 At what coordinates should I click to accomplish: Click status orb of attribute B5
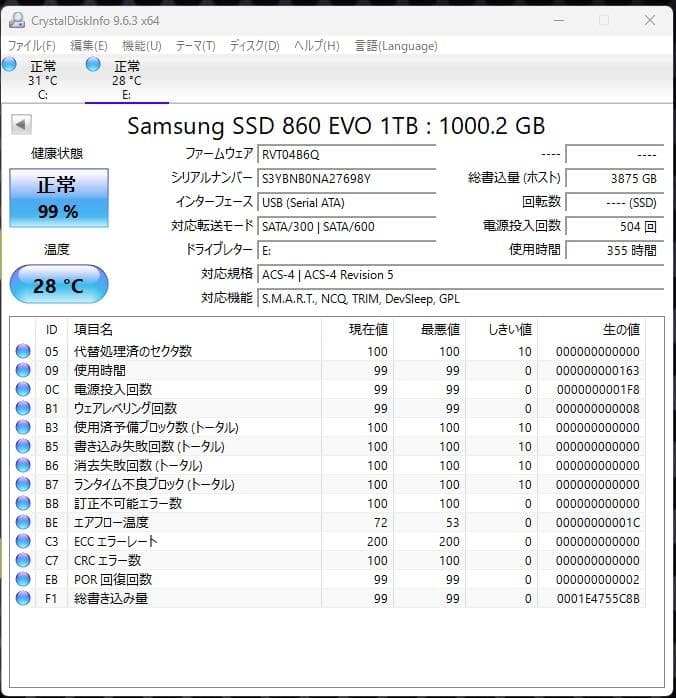[x=23, y=446]
